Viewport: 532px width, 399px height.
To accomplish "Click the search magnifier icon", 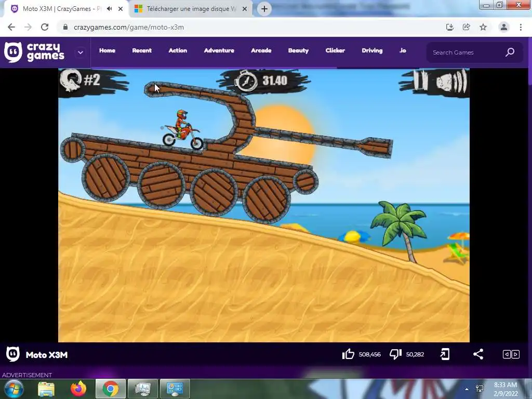I will tap(510, 52).
